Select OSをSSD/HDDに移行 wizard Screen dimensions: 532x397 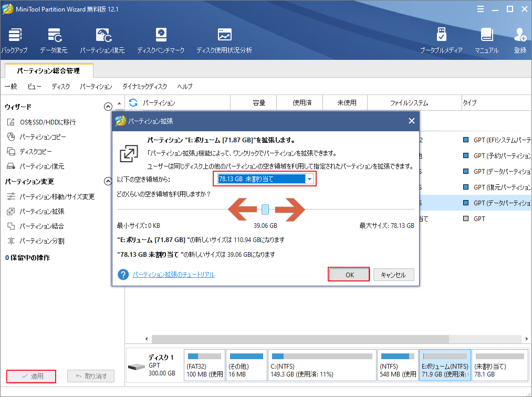coord(41,122)
